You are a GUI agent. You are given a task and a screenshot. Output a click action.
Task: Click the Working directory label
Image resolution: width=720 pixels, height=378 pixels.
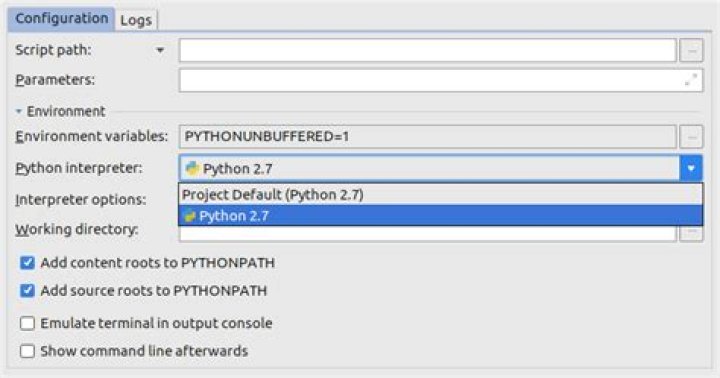(x=77, y=229)
